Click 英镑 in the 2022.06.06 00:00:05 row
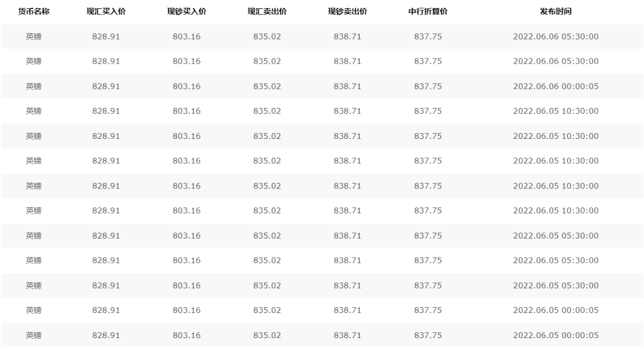Image resolution: width=644 pixels, height=347 pixels. tap(33, 86)
